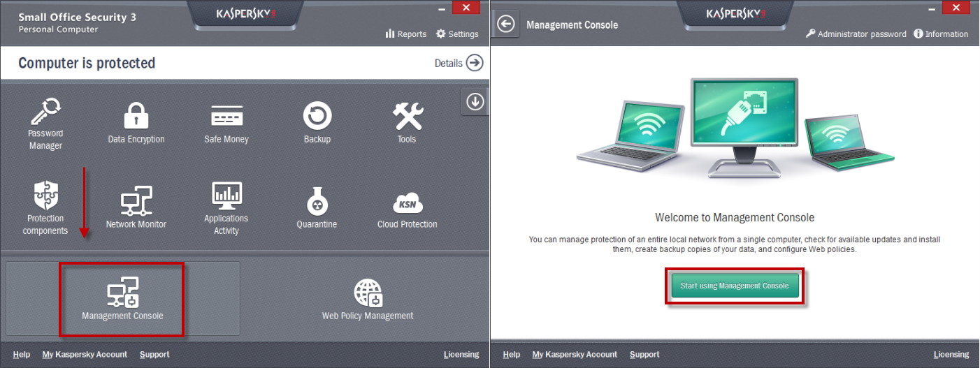Open Quarantine
This screenshot has height=368, width=980.
click(x=317, y=208)
